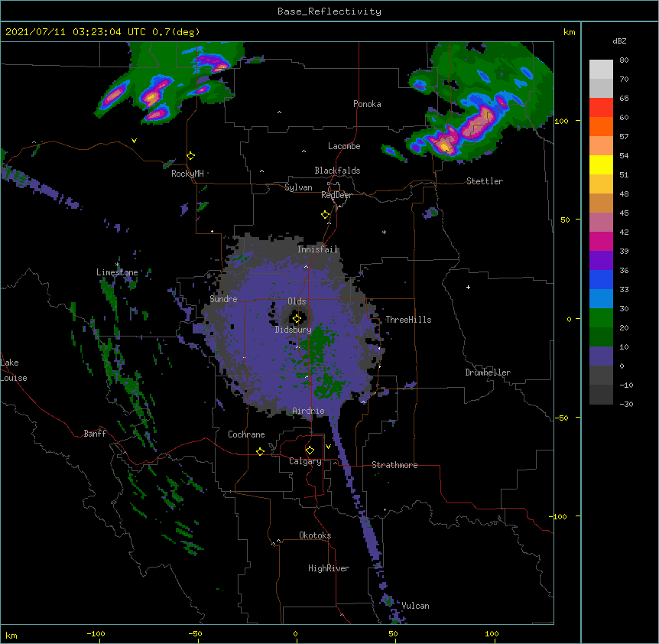Click the dBZ legend unit label
659x644 pixels.
(619, 41)
